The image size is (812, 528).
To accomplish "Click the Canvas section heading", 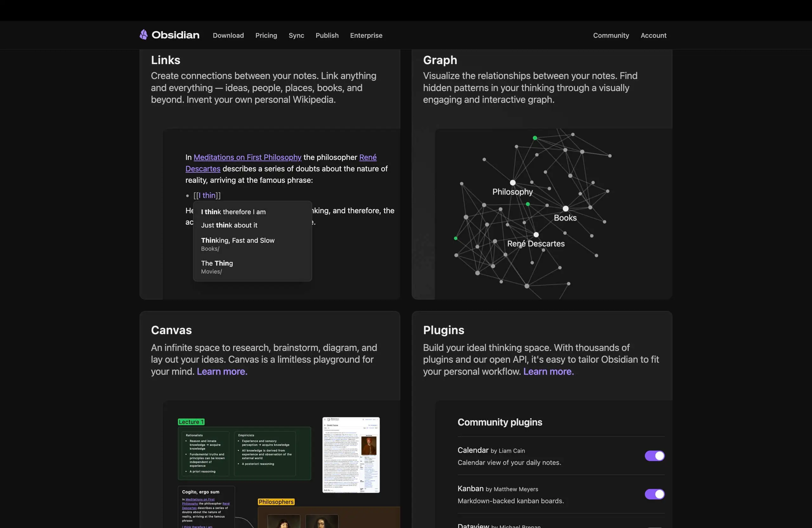I will tap(171, 330).
